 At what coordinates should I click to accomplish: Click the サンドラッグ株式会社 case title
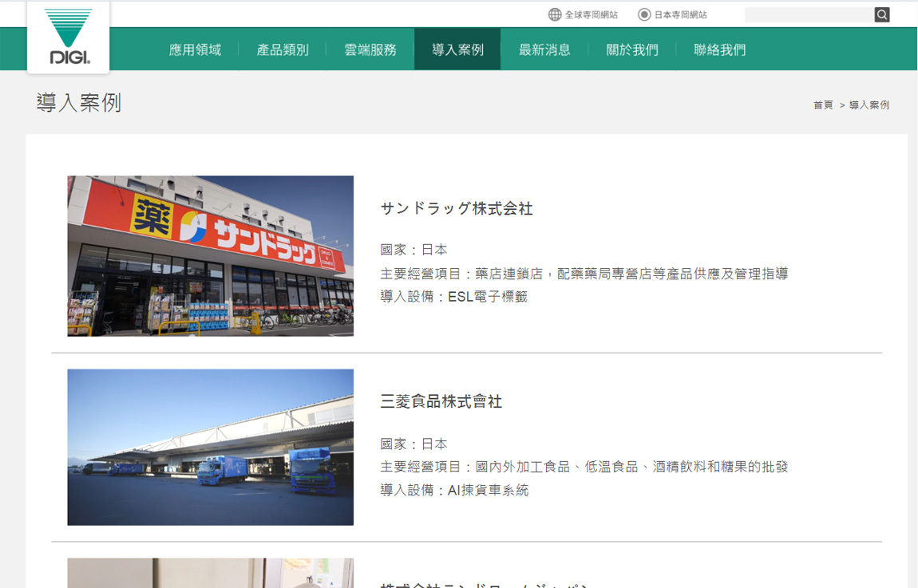(457, 209)
